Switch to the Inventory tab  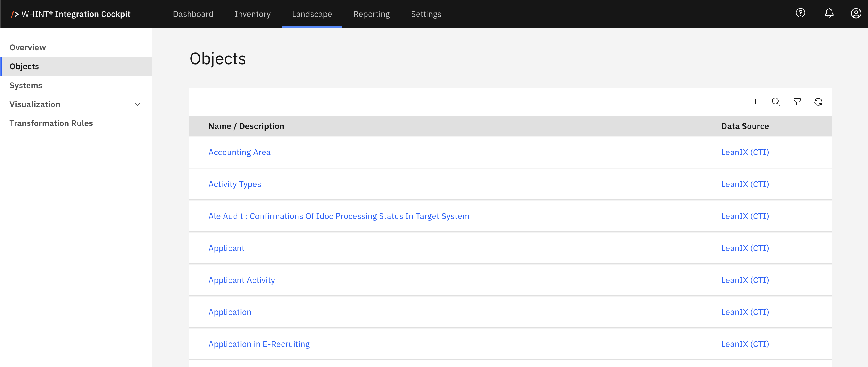click(253, 14)
